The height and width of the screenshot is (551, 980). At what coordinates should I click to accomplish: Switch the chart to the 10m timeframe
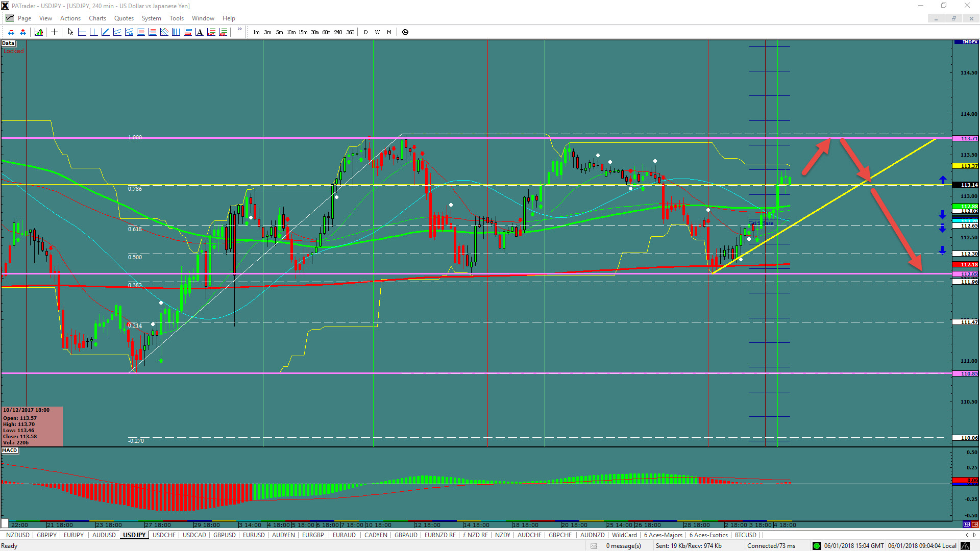coord(291,32)
